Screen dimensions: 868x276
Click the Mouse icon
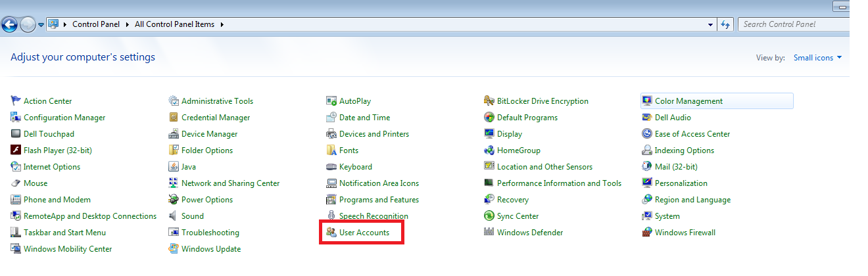pyautogui.click(x=16, y=183)
